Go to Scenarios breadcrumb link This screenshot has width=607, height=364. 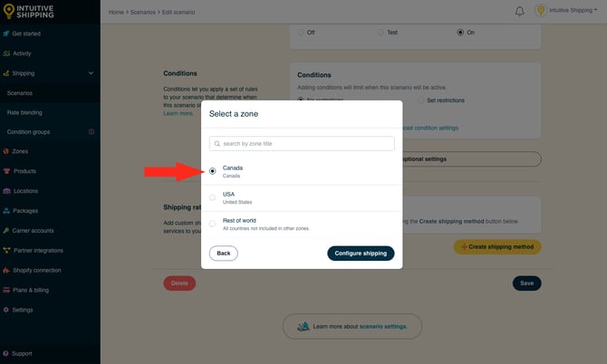(x=144, y=12)
